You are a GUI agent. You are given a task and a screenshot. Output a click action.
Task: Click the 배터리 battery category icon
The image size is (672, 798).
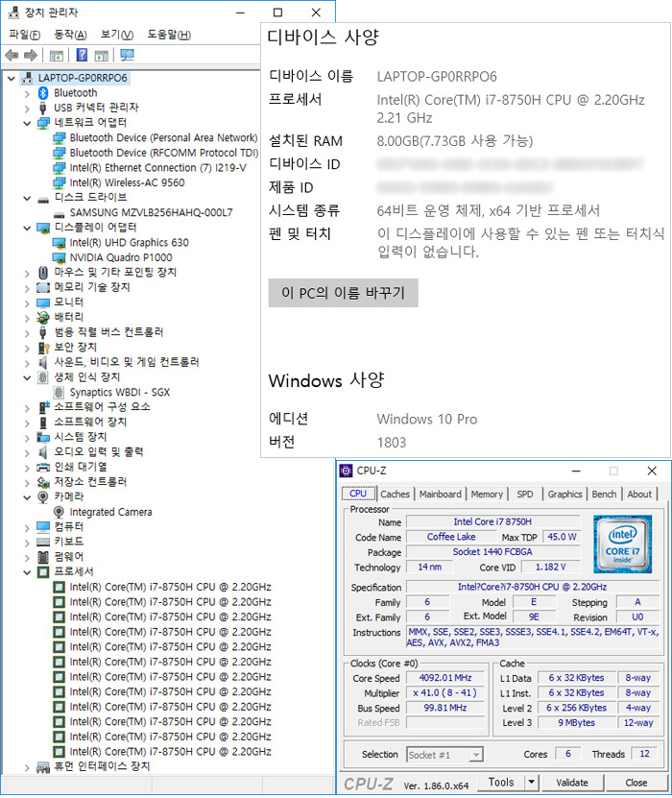43,318
